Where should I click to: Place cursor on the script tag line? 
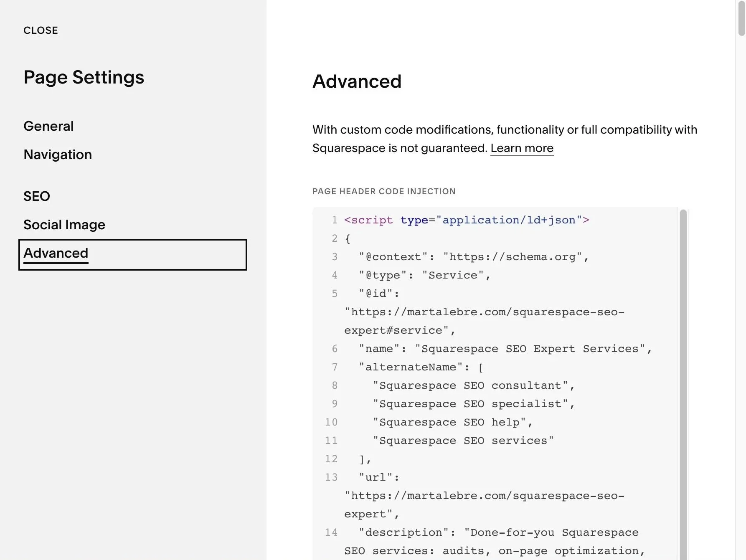466,220
